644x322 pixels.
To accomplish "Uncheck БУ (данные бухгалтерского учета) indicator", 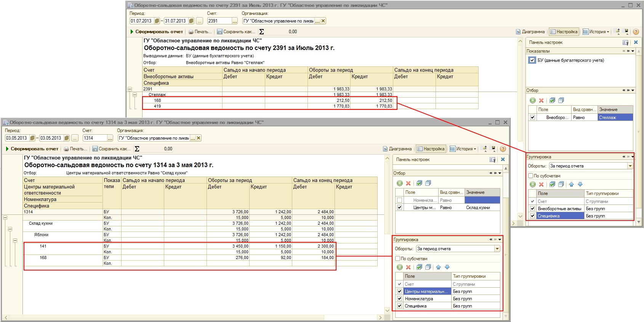I will pyautogui.click(x=532, y=60).
